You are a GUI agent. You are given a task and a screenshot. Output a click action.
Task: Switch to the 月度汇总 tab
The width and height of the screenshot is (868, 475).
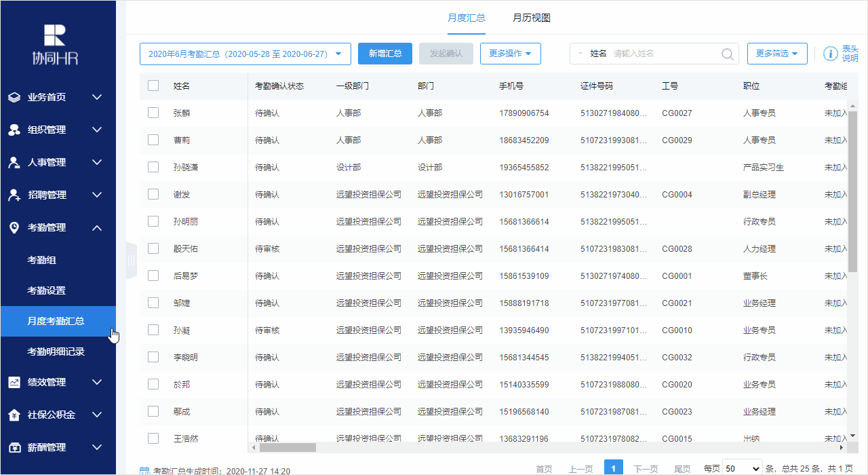pyautogui.click(x=467, y=18)
